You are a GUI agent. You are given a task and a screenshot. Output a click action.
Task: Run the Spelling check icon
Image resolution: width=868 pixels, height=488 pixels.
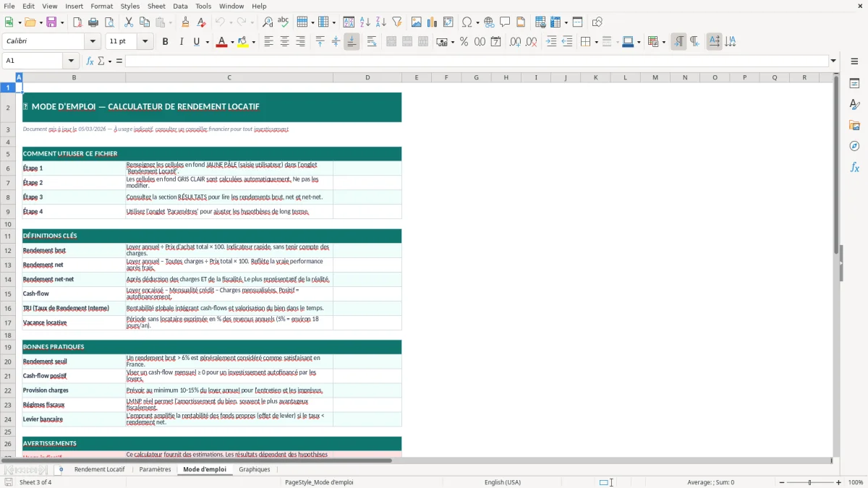[x=284, y=22]
